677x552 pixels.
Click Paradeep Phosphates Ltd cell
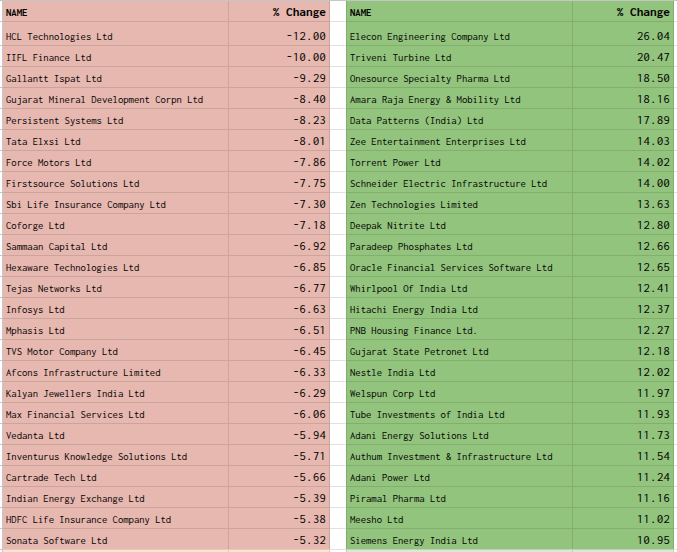coord(459,247)
